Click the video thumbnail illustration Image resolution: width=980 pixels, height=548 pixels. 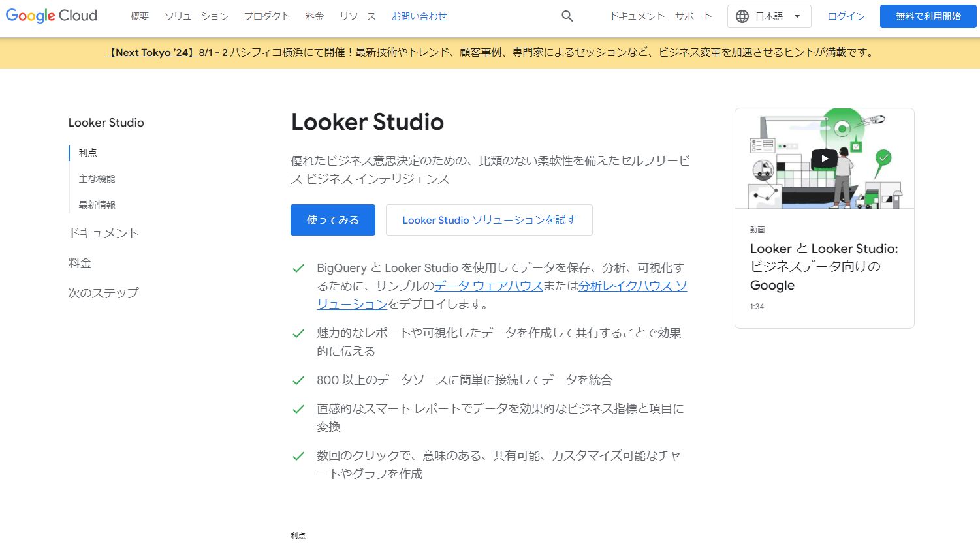pyautogui.click(x=825, y=159)
